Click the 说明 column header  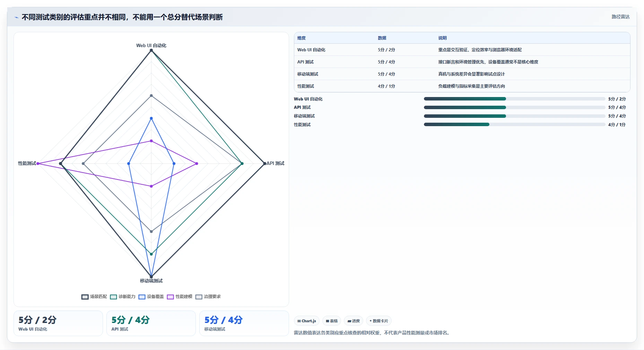[442, 38]
